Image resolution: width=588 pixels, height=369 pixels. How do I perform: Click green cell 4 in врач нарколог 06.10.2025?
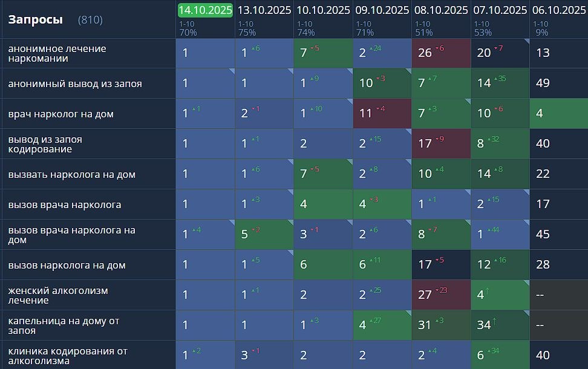pyautogui.click(x=540, y=114)
